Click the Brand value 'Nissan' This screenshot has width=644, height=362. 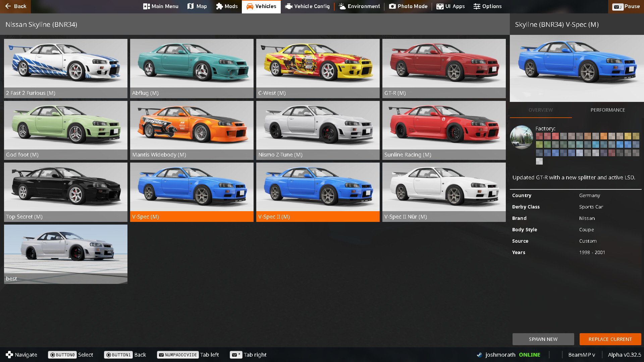pyautogui.click(x=587, y=218)
